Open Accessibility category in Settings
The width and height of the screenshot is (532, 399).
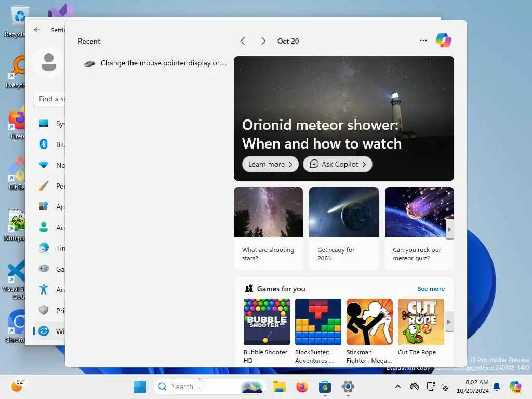49,290
